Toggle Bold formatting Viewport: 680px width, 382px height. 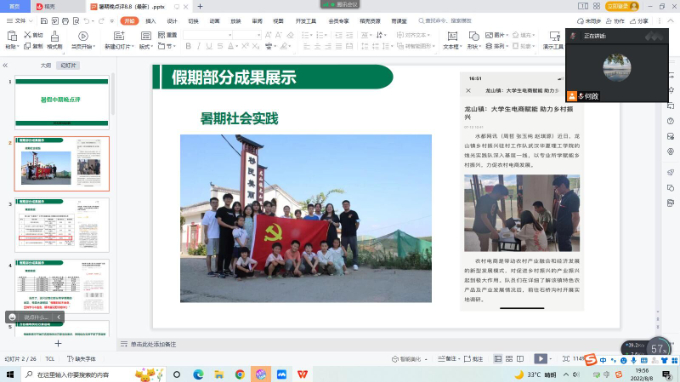(188, 46)
